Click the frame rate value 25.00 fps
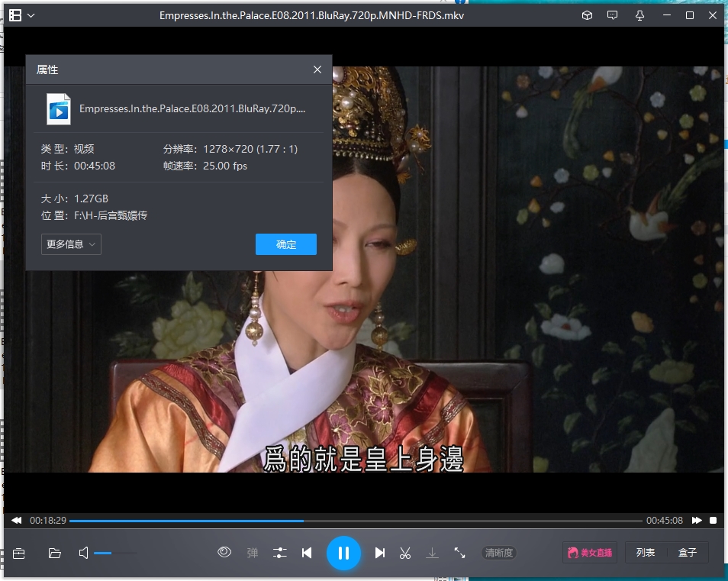728x581 pixels. point(225,166)
